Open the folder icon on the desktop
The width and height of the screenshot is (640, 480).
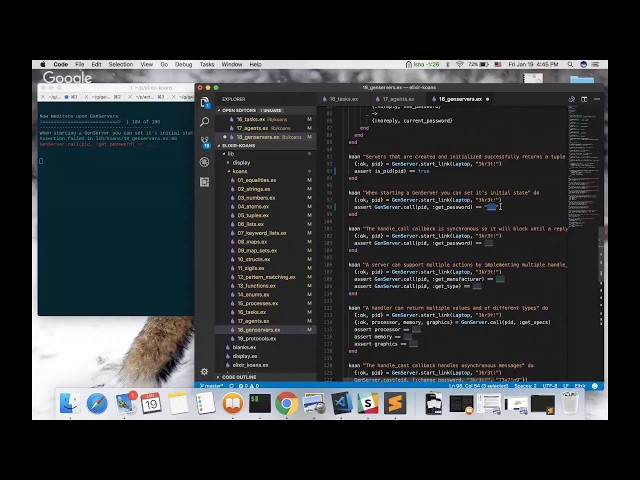click(582, 79)
